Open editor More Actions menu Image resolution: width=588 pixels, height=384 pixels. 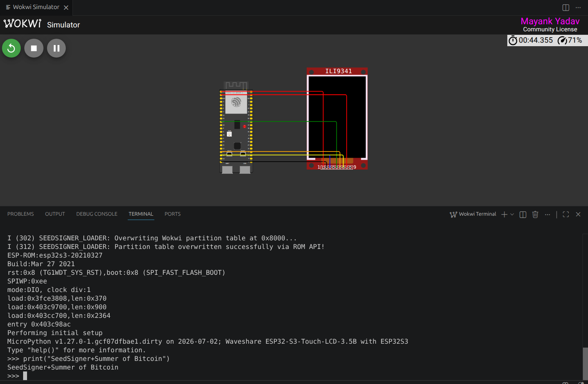point(578,7)
